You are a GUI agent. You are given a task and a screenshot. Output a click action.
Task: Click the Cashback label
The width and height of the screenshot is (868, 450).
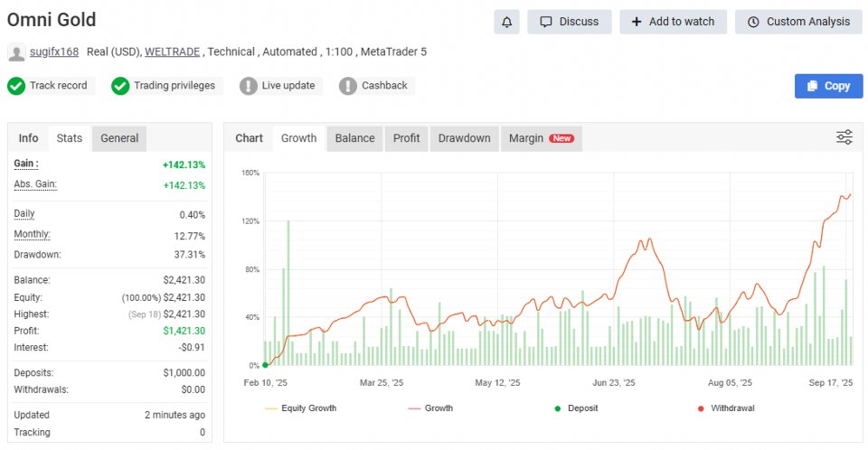tap(384, 86)
